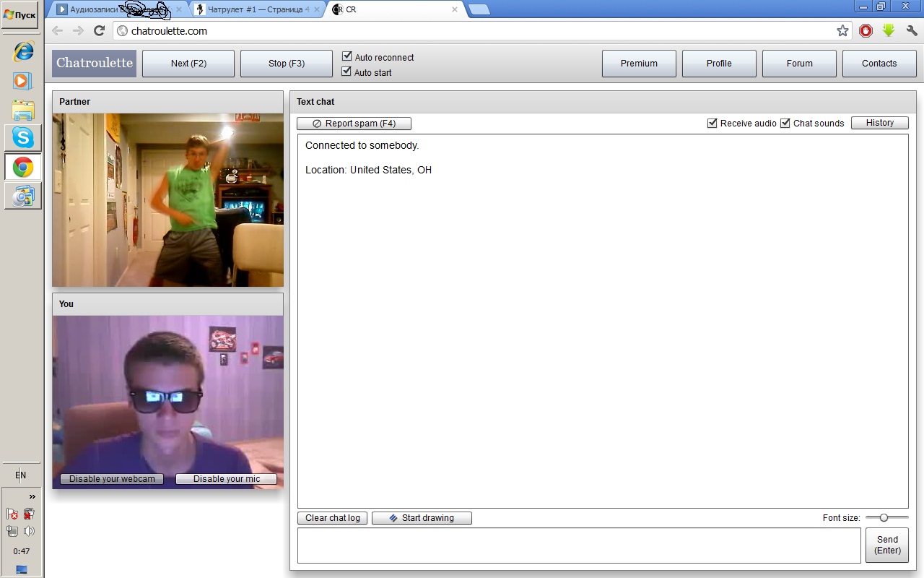Click the red AdBlock extension icon
The width and height of the screenshot is (924, 578).
tap(866, 31)
